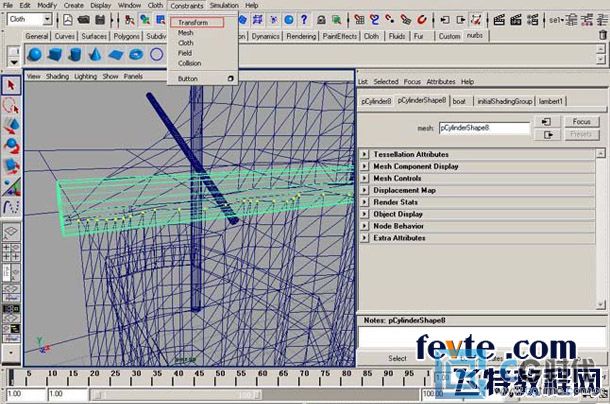The width and height of the screenshot is (610, 404).
Task: Switch to lambert1 tab
Action: coord(550,101)
